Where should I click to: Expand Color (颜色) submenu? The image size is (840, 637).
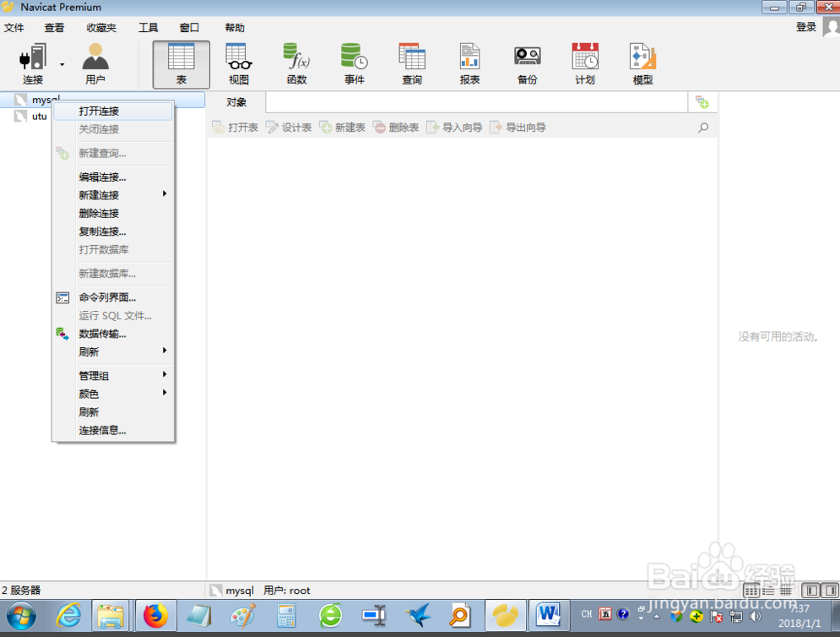point(113,394)
